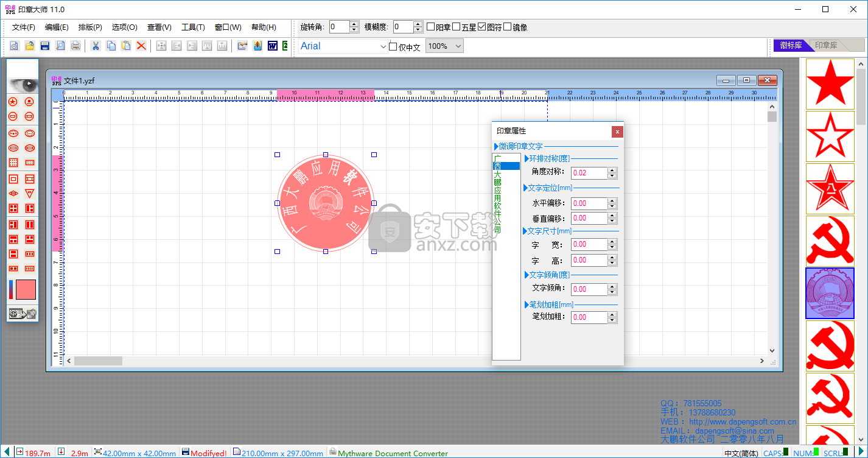Click the align-top toolbar icon
The image size is (868, 458).
point(207,46)
